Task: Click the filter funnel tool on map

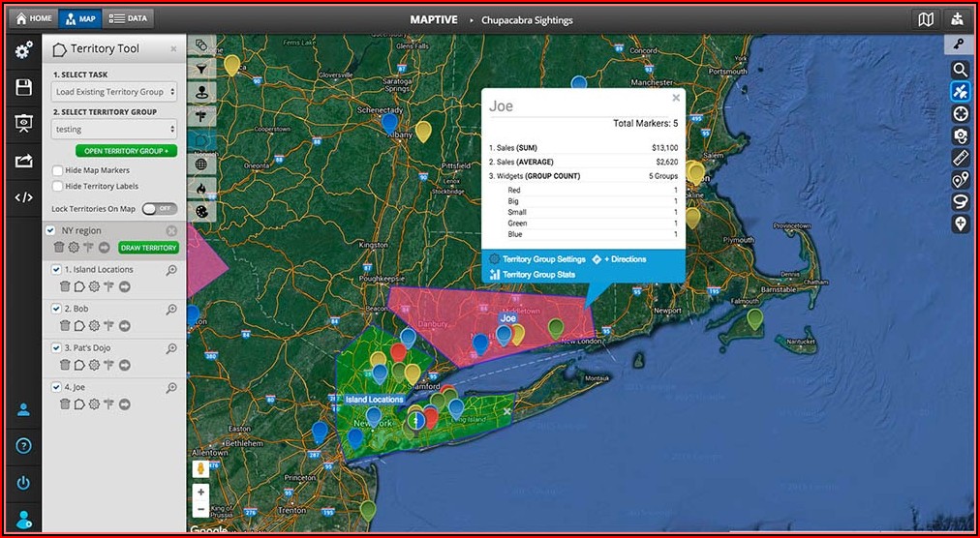Action: 201,69
